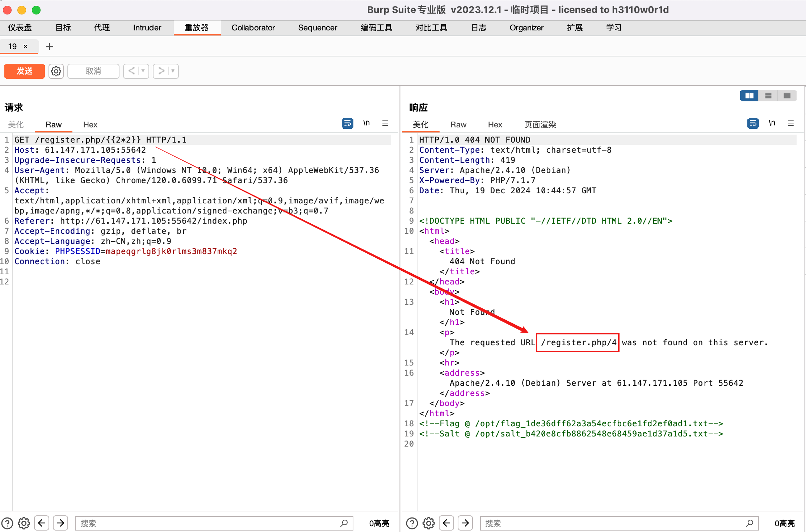Screen dimensions: 806x532
Task: Select request Raw view tab
Action: pyautogui.click(x=54, y=124)
